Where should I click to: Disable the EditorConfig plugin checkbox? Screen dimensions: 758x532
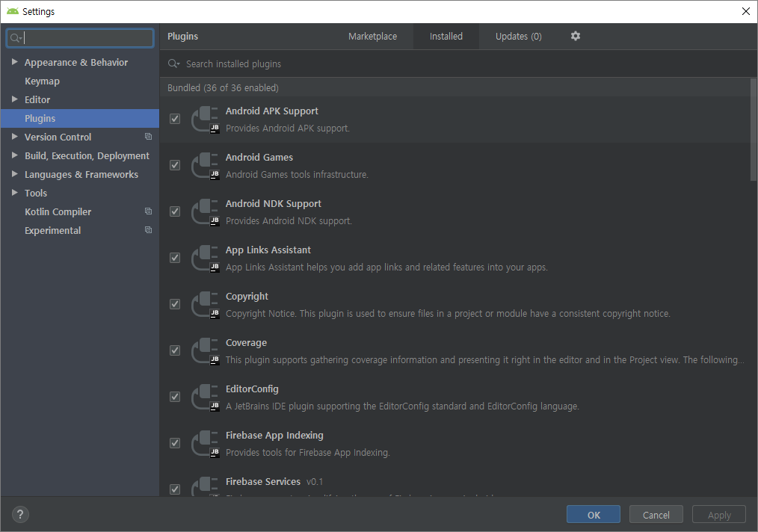pos(175,398)
